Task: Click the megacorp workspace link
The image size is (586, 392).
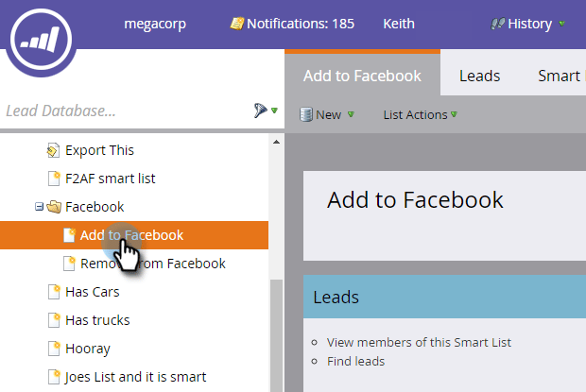Action: [155, 24]
